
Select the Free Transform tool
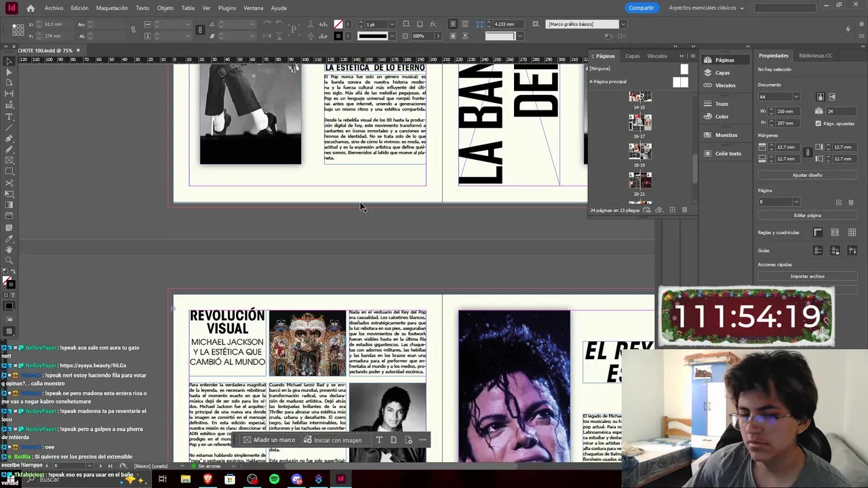[9, 194]
